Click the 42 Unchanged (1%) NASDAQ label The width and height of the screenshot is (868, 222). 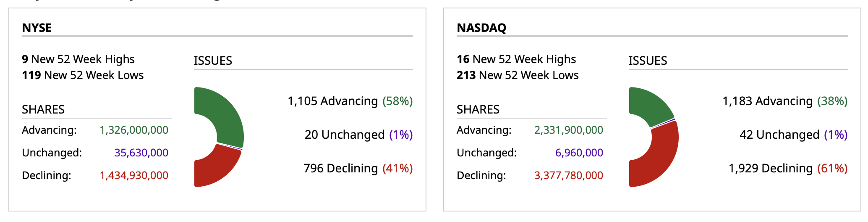(x=793, y=135)
